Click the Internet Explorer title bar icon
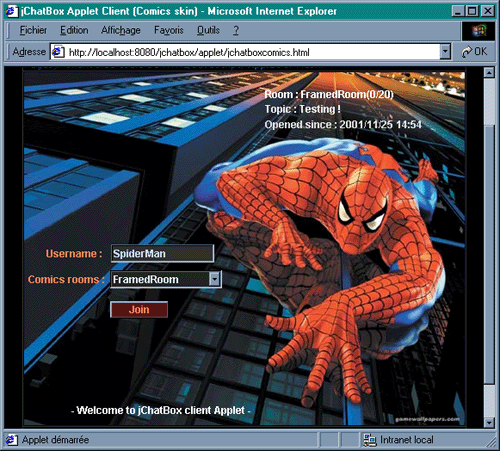500x451 pixels. [x=11, y=11]
